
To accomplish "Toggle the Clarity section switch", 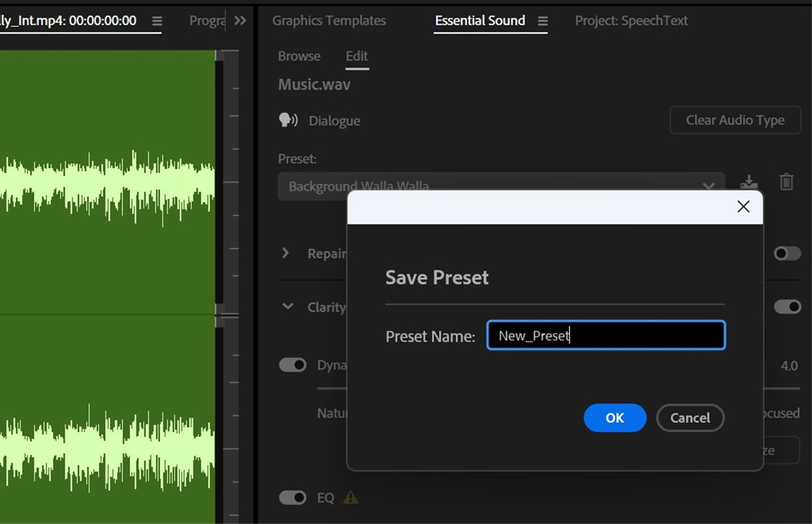I will 788,306.
